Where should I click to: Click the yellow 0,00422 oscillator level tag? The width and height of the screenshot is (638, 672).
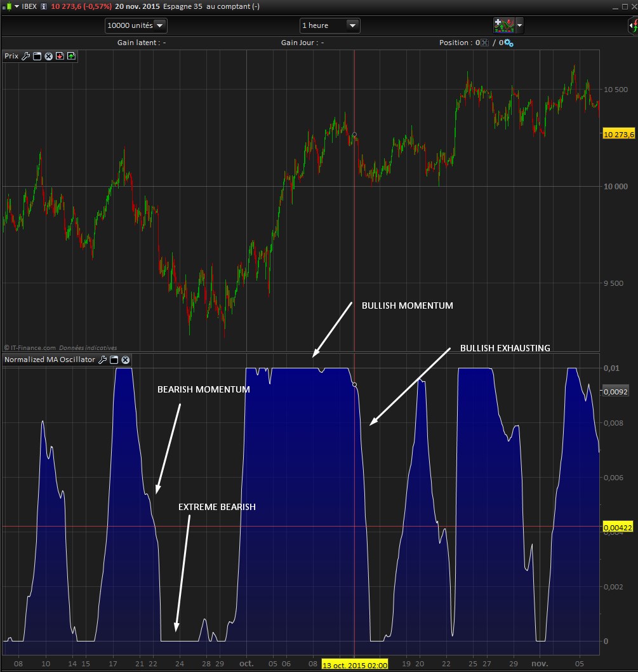[x=618, y=528]
